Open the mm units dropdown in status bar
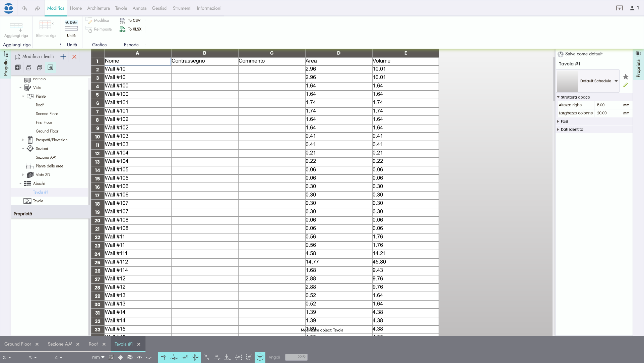The height and width of the screenshot is (363, 644). (98, 357)
